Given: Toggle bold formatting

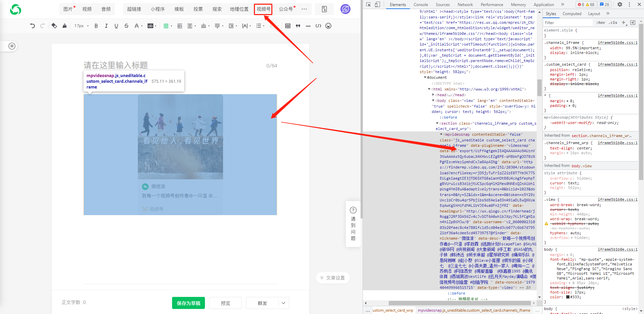Looking at the screenshot, I should (x=96, y=26).
